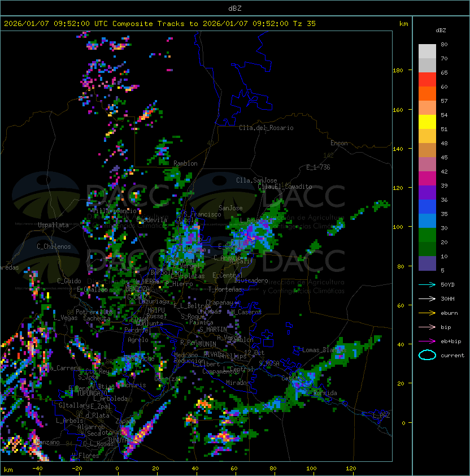This screenshot has height=476, width=470.
Task: Pick the dark green 10–20 dBZ swatch
Action: [427, 249]
